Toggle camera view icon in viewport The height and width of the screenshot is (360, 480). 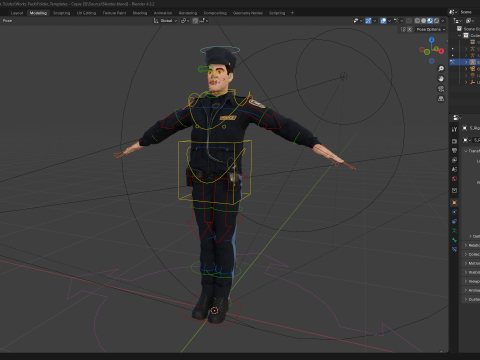tap(441, 89)
